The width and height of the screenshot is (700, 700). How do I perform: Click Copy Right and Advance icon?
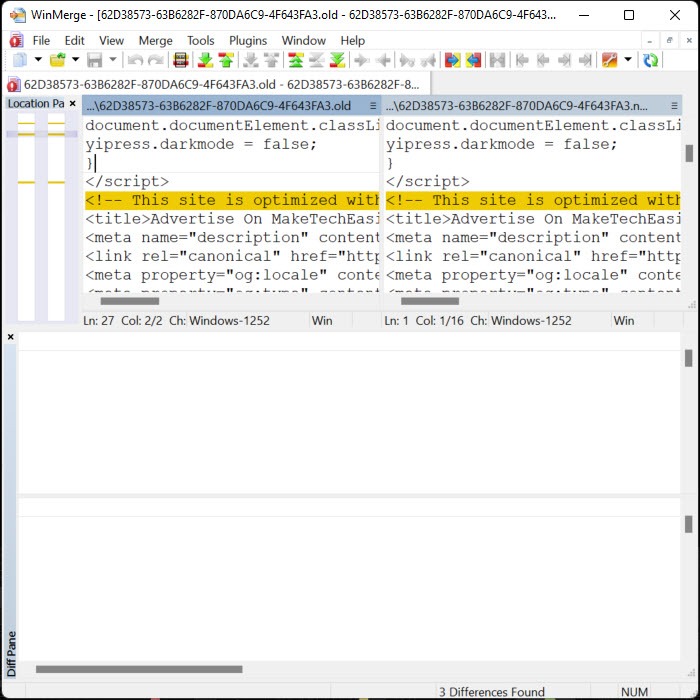tap(407, 60)
